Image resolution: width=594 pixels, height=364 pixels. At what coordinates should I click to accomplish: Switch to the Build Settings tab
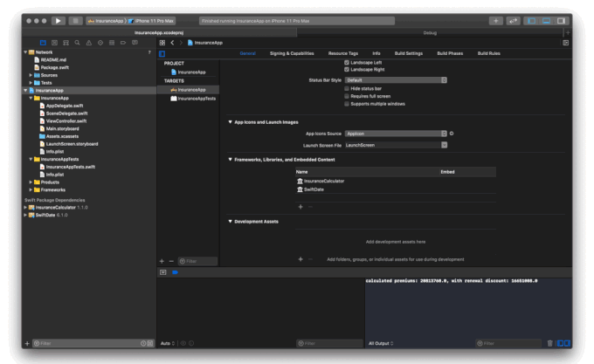409,53
